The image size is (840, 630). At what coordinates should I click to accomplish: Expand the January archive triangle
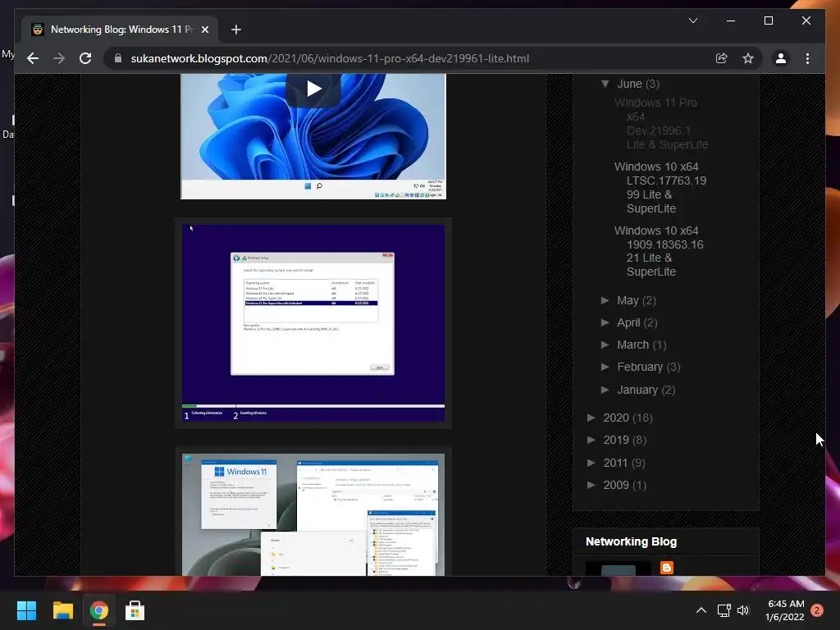click(x=605, y=390)
